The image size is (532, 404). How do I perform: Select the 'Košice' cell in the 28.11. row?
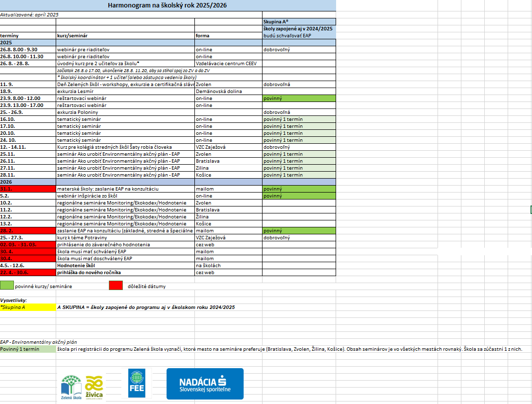(229, 175)
